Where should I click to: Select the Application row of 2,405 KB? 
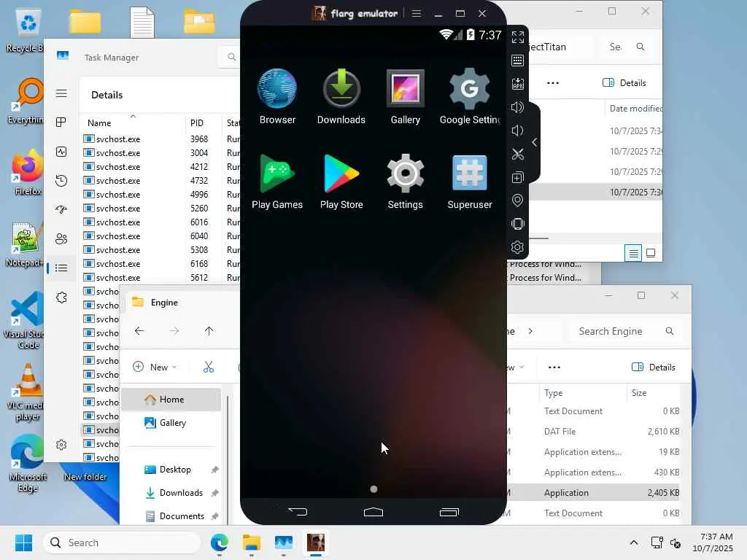[593, 493]
